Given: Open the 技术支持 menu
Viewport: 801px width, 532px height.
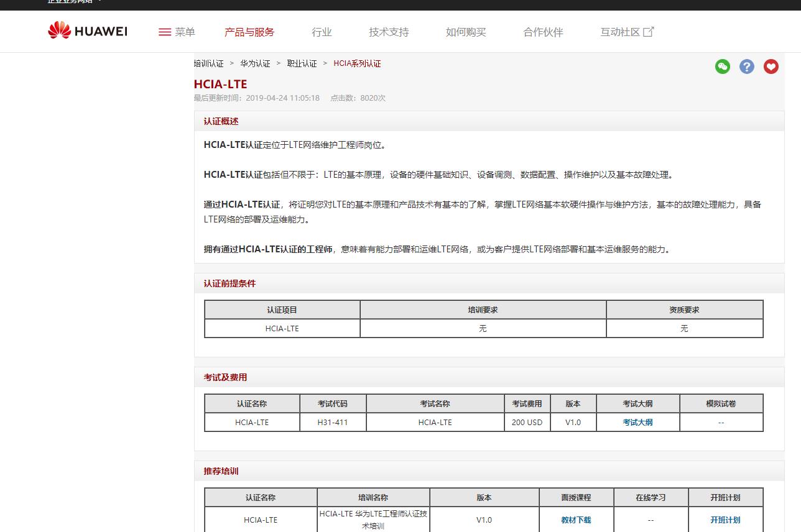Looking at the screenshot, I should pyautogui.click(x=389, y=32).
